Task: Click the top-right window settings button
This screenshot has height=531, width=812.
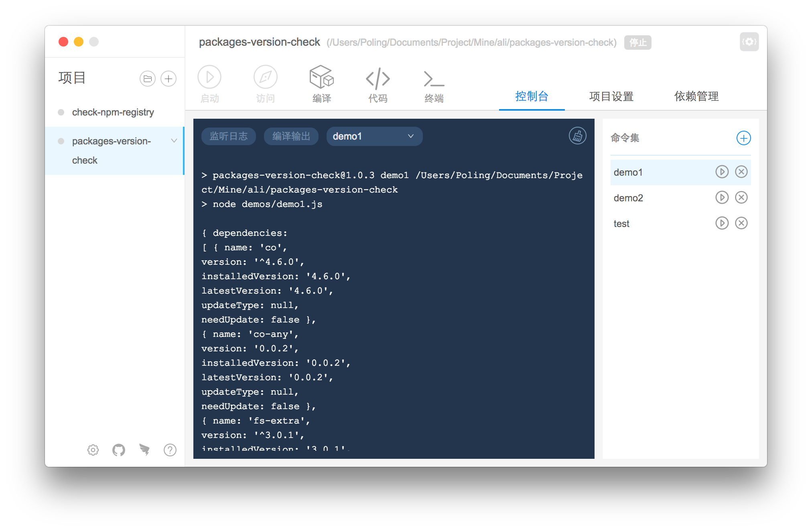Action: click(x=749, y=42)
